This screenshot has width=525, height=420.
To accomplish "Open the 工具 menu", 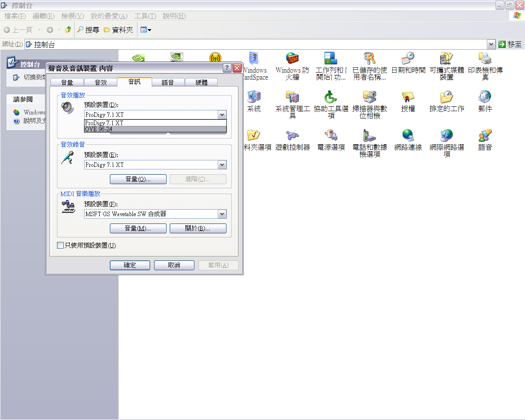I will pos(145,16).
